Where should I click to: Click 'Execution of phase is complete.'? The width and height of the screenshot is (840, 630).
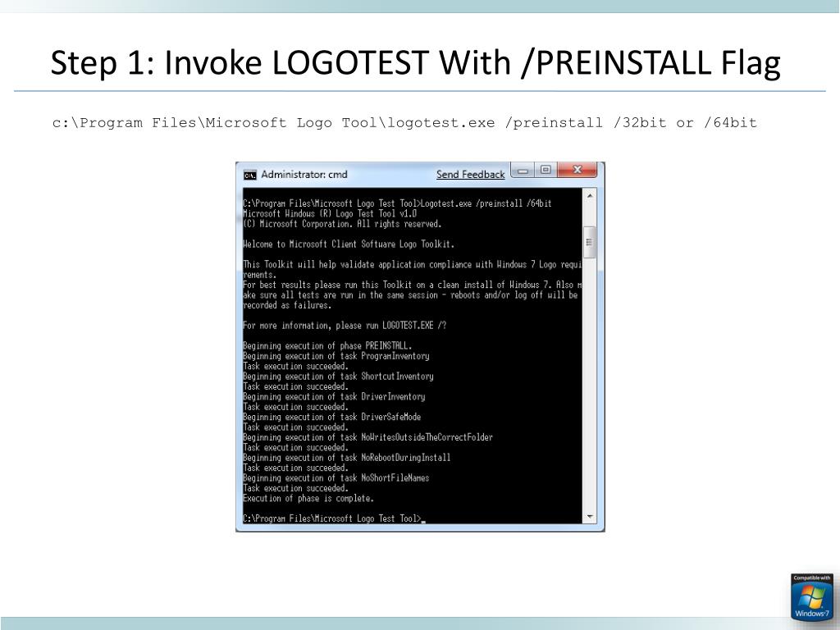308,499
